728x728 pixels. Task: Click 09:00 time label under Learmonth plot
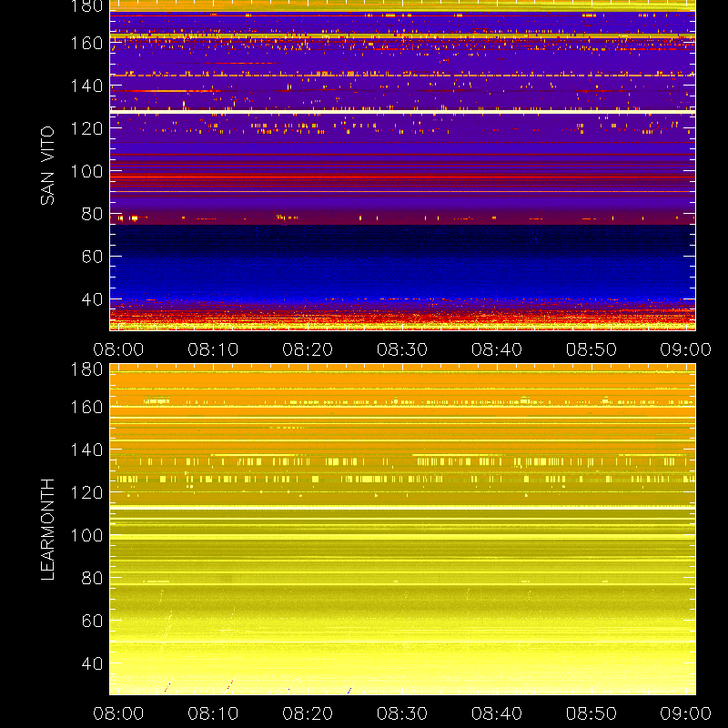coord(686,713)
